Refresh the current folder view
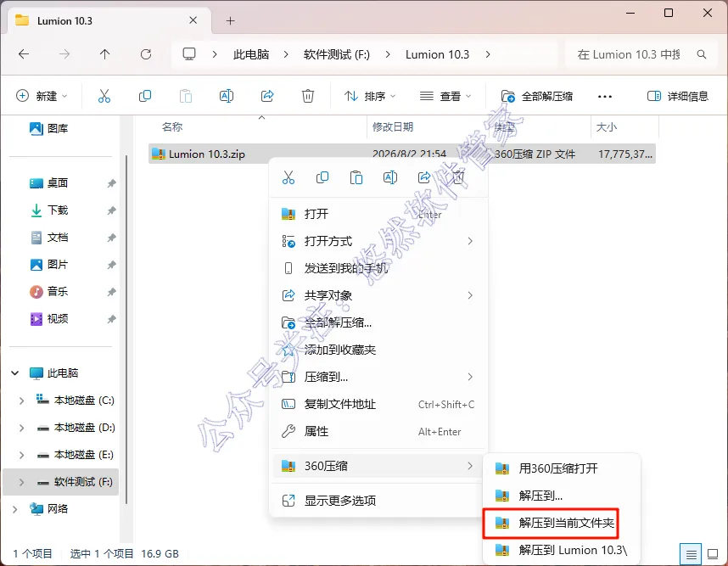Viewport: 728px width, 566px height. coord(146,54)
